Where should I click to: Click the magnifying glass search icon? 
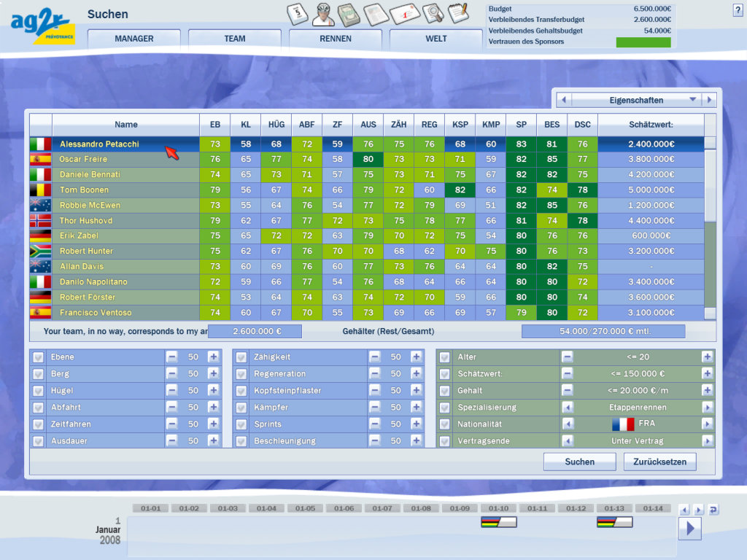(x=432, y=13)
